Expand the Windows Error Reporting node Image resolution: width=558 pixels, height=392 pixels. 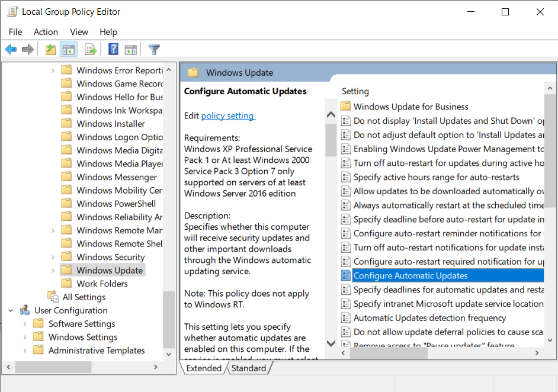point(53,70)
